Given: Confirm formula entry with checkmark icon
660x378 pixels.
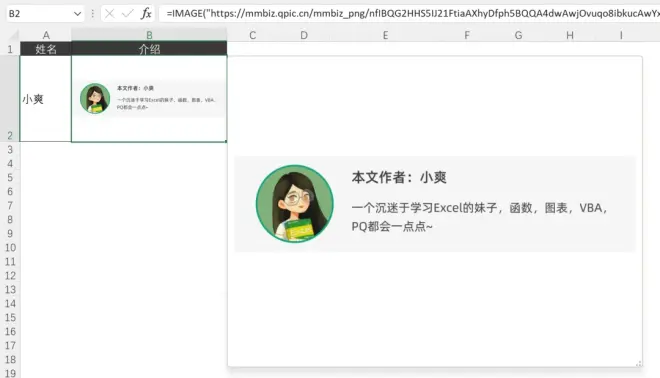Looking at the screenshot, I should pyautogui.click(x=127, y=14).
